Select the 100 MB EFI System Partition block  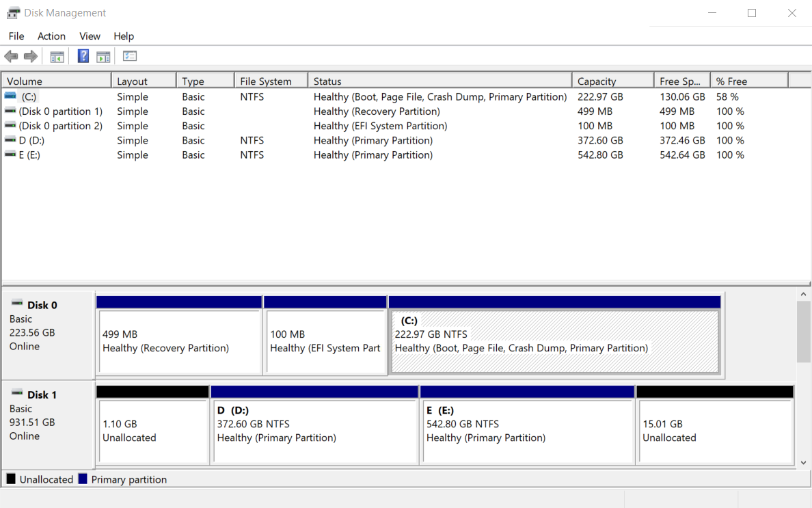coord(325,340)
